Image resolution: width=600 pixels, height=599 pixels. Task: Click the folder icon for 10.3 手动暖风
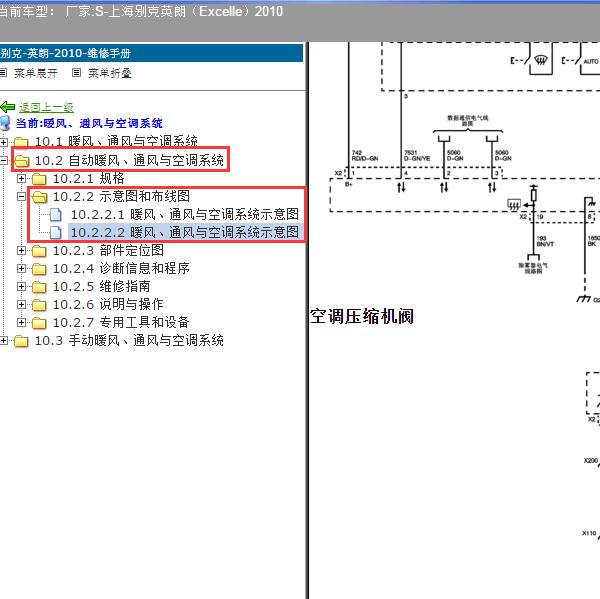pos(21,341)
